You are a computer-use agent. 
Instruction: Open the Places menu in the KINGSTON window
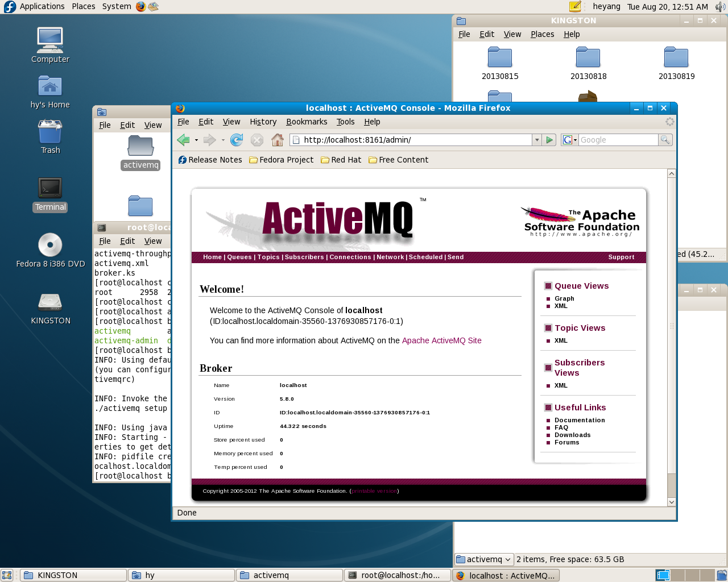(x=542, y=34)
